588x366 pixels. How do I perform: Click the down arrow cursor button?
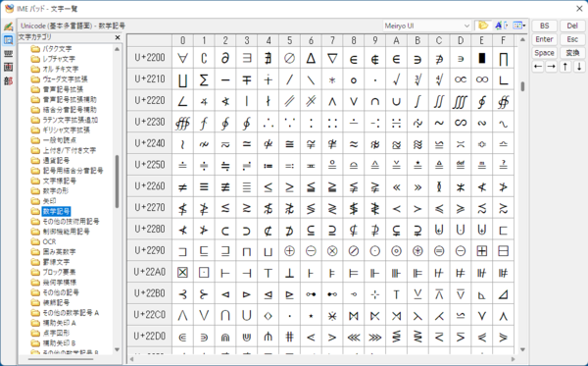click(x=579, y=67)
